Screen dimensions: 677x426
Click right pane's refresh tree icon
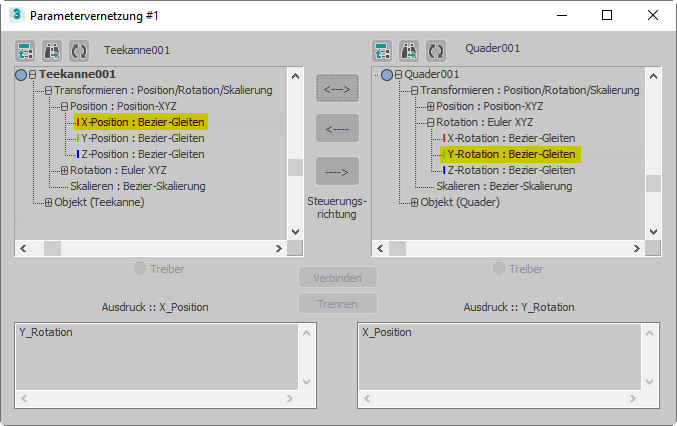(x=435, y=50)
